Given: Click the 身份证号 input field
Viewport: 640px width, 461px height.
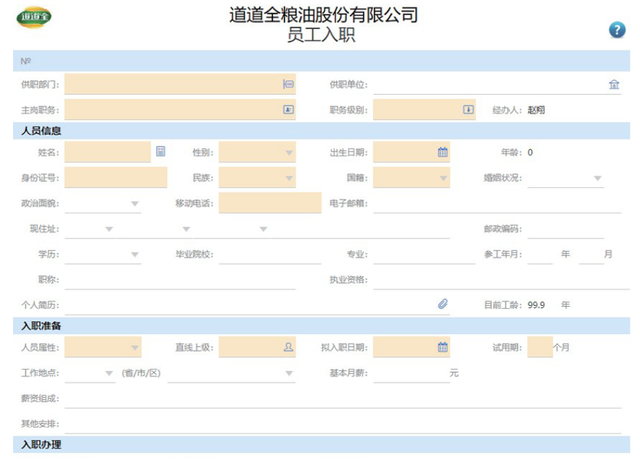Looking at the screenshot, I should pyautogui.click(x=116, y=178).
